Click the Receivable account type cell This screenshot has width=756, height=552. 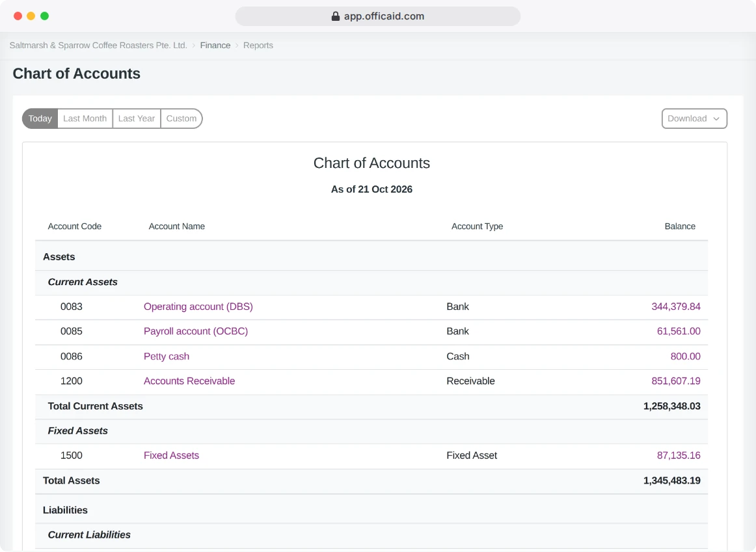pos(470,381)
